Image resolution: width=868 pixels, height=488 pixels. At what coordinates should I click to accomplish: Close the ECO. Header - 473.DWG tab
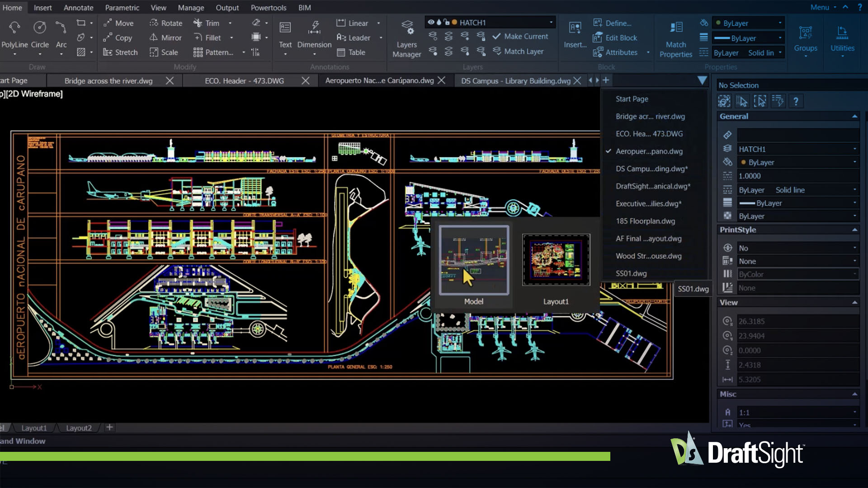coord(306,80)
